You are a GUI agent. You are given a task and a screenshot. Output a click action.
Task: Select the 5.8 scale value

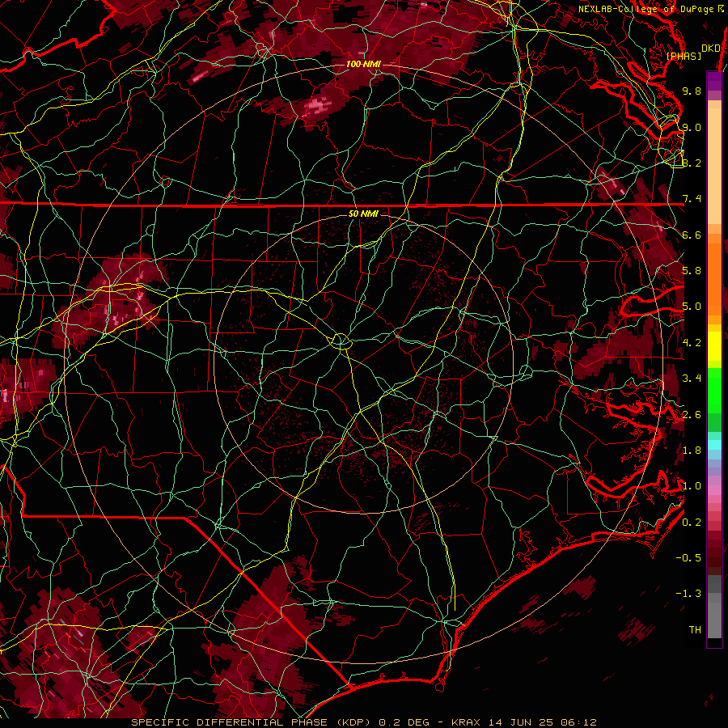tap(692, 271)
